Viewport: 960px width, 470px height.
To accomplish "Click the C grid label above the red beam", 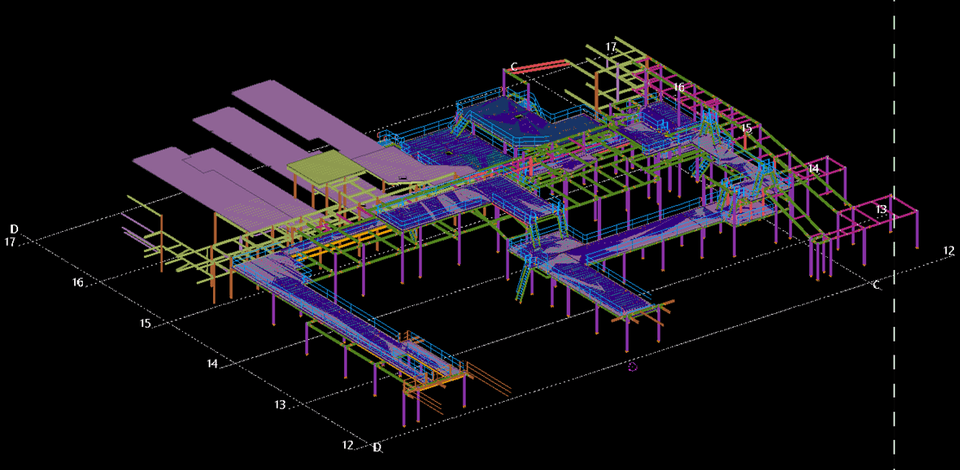I will pos(513,67).
